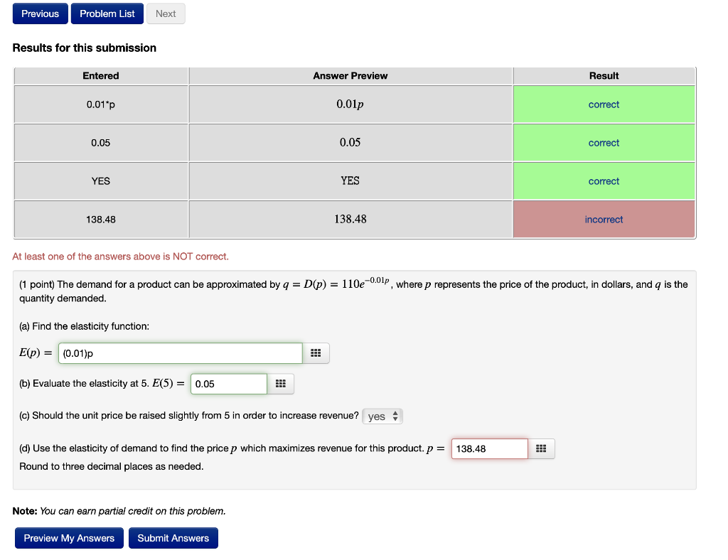The width and height of the screenshot is (728, 560).
Task: Click into the elasticity function answer box
Action: click(179, 352)
